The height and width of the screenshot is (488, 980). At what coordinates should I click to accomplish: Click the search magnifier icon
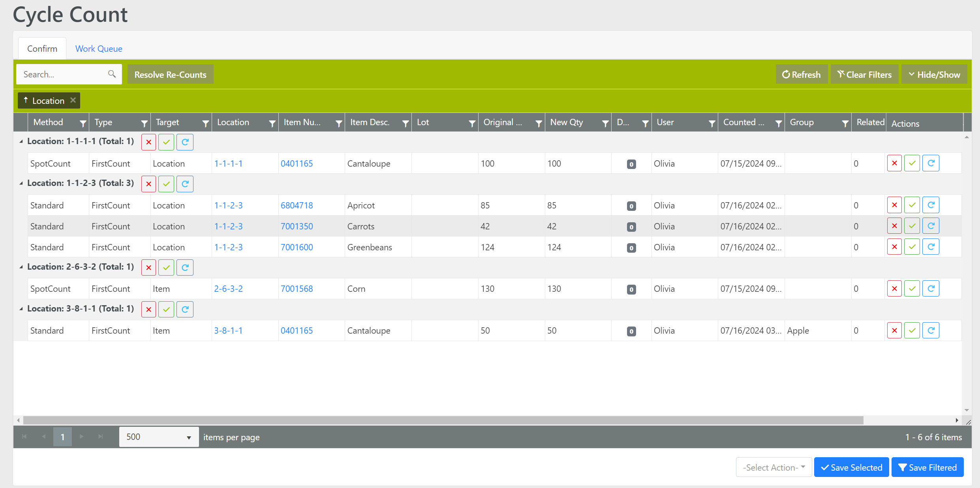pos(112,74)
